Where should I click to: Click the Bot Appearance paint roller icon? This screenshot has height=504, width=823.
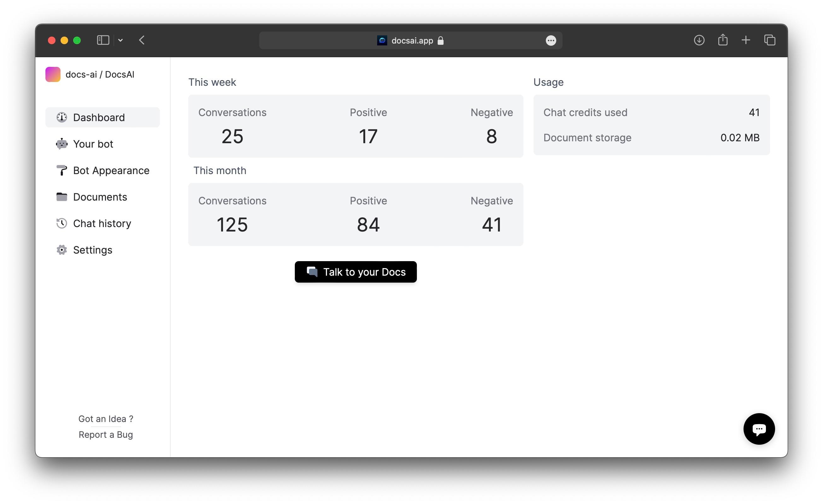(61, 170)
